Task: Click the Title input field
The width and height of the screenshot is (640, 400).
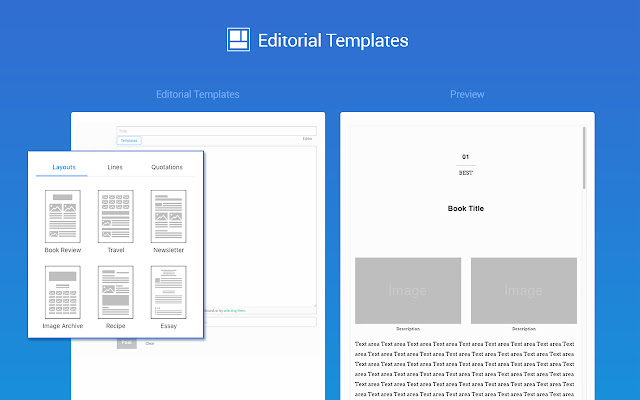Action: [217, 131]
